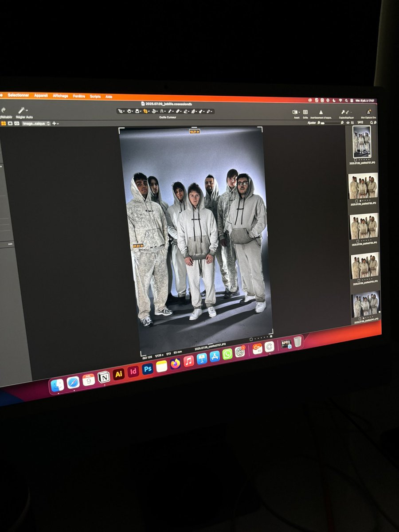Open the Aide menu
The height and width of the screenshot is (532, 399).
109,96
